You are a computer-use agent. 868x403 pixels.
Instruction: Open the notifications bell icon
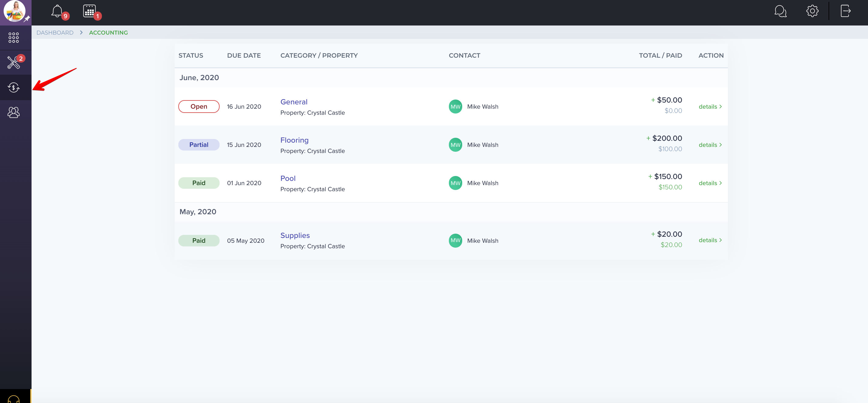[57, 11]
